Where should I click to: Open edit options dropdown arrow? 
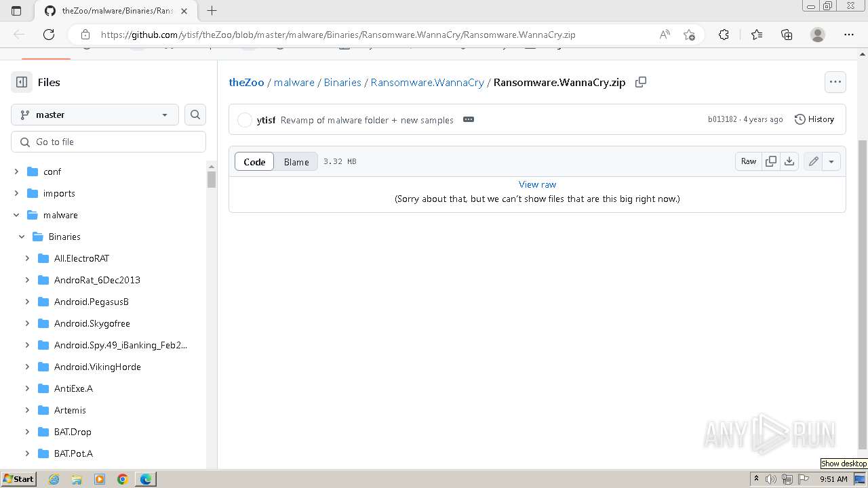pyautogui.click(x=831, y=161)
